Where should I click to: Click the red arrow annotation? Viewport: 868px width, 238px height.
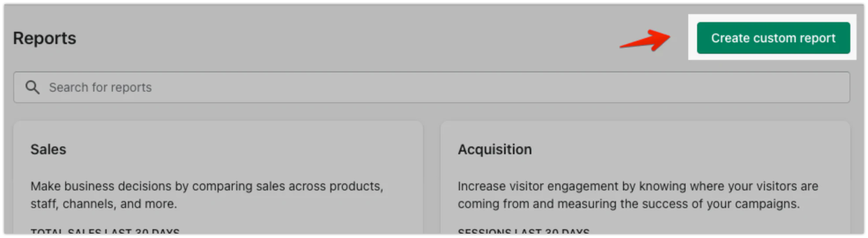click(x=645, y=40)
